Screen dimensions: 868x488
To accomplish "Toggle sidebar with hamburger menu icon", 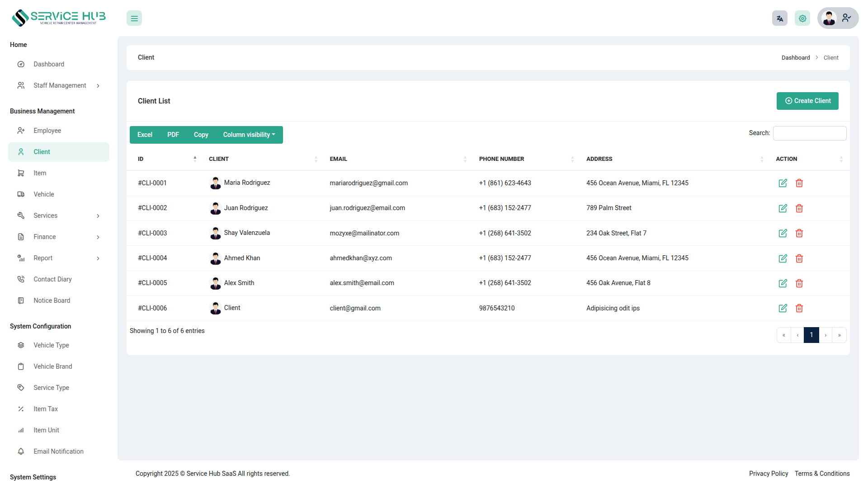I will [x=134, y=19].
